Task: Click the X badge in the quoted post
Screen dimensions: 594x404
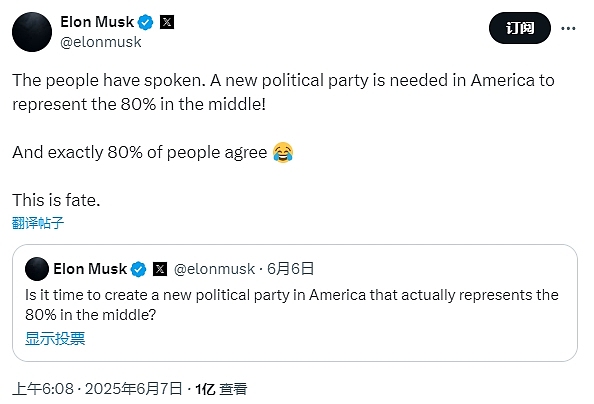Action: pyautogui.click(x=160, y=269)
